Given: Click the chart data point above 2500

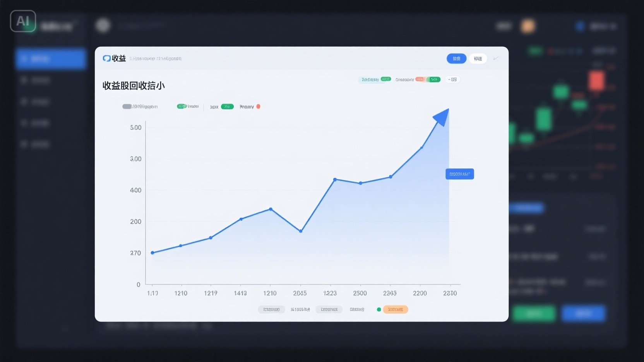Looking at the screenshot, I should click(x=361, y=183).
